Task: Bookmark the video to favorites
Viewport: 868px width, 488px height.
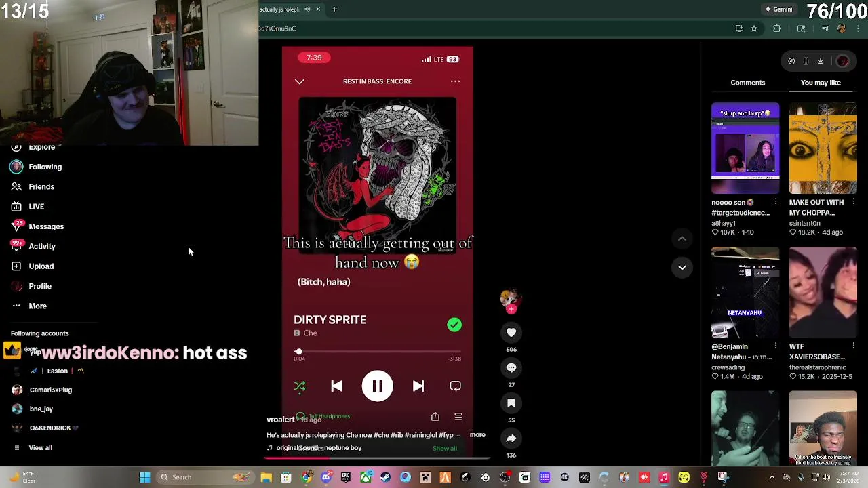Action: point(511,403)
